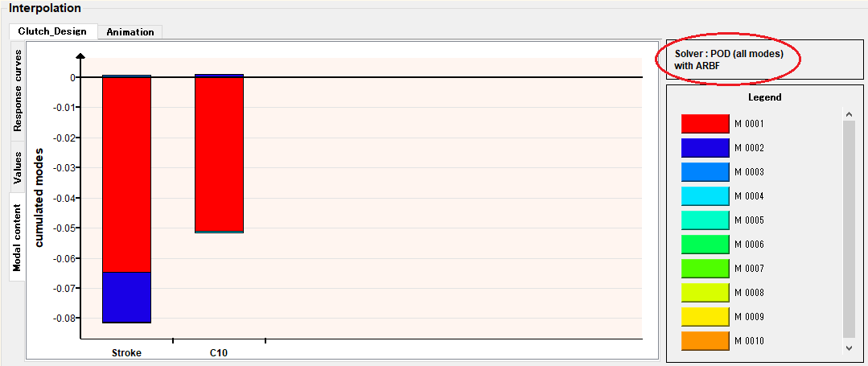The image size is (868, 366).
Task: Click the M 0005 turquoise swatch
Action: point(705,220)
